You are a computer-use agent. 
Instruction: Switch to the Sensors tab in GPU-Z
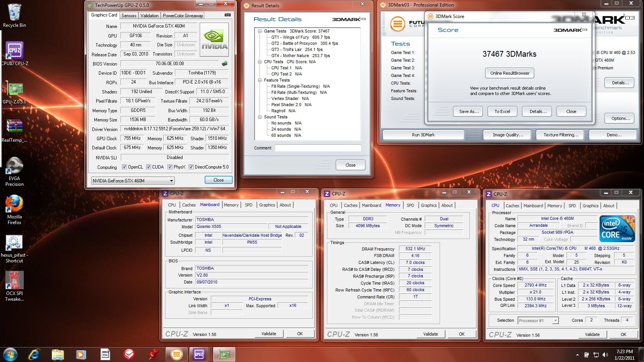(129, 16)
